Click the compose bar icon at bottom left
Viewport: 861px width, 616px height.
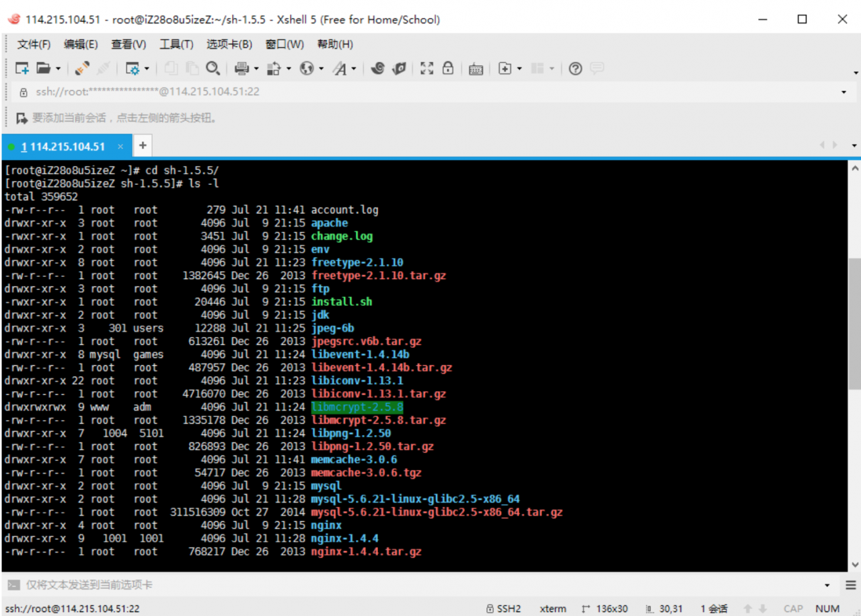[13, 585]
